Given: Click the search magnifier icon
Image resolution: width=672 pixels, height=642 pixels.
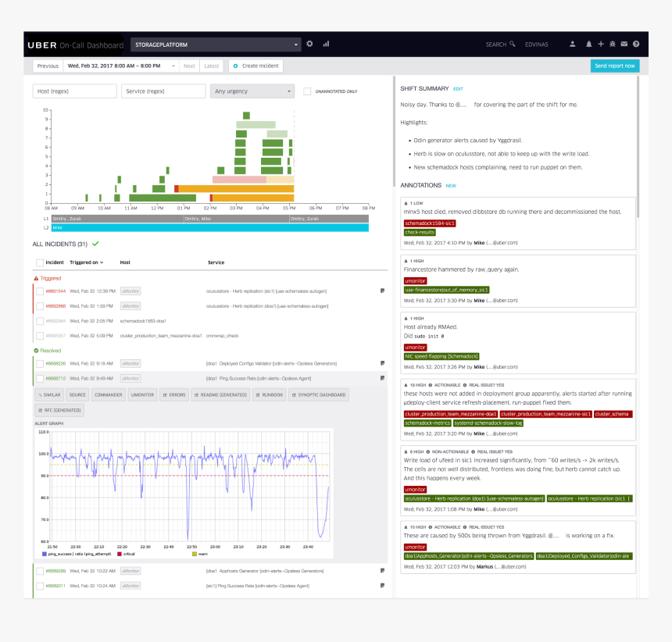Looking at the screenshot, I should tap(512, 44).
